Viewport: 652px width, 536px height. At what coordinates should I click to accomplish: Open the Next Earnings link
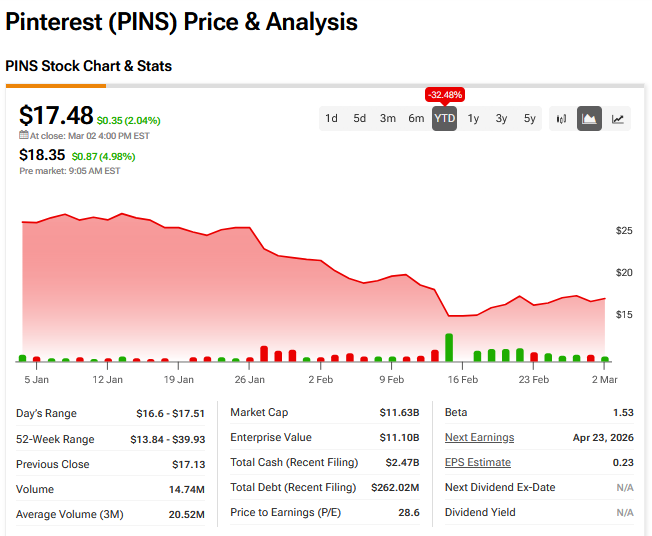(479, 437)
